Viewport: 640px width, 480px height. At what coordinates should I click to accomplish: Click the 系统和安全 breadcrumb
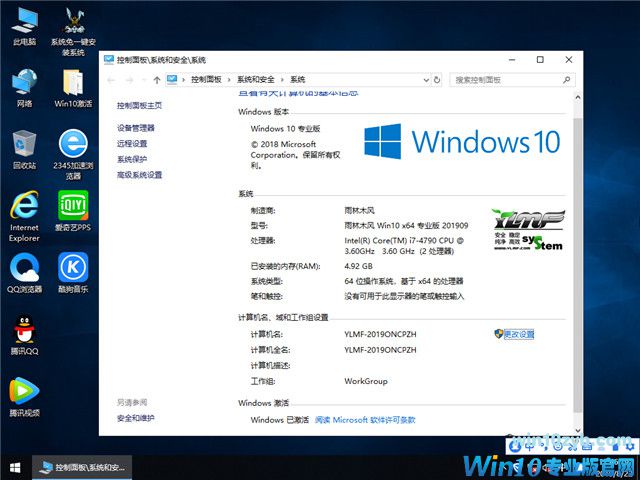256,80
